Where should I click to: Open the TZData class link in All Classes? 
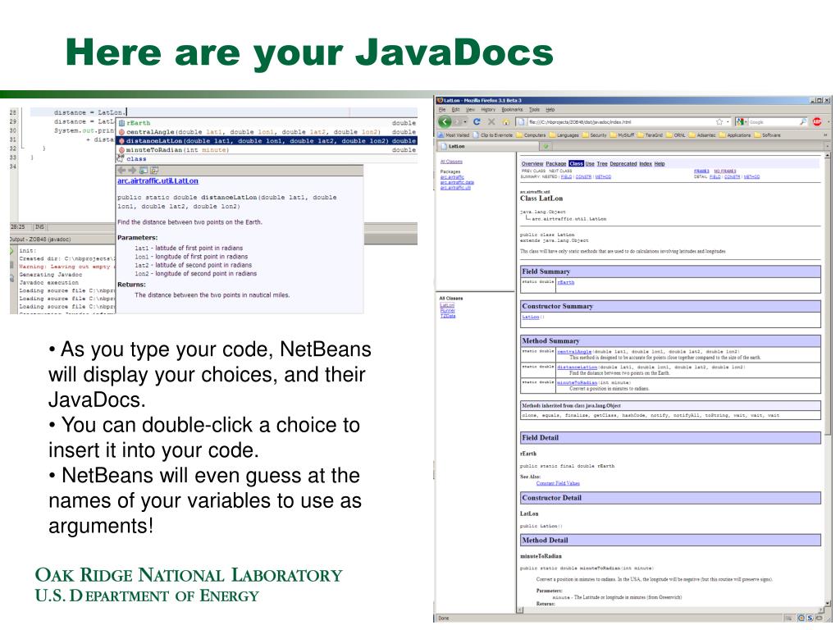(x=448, y=316)
